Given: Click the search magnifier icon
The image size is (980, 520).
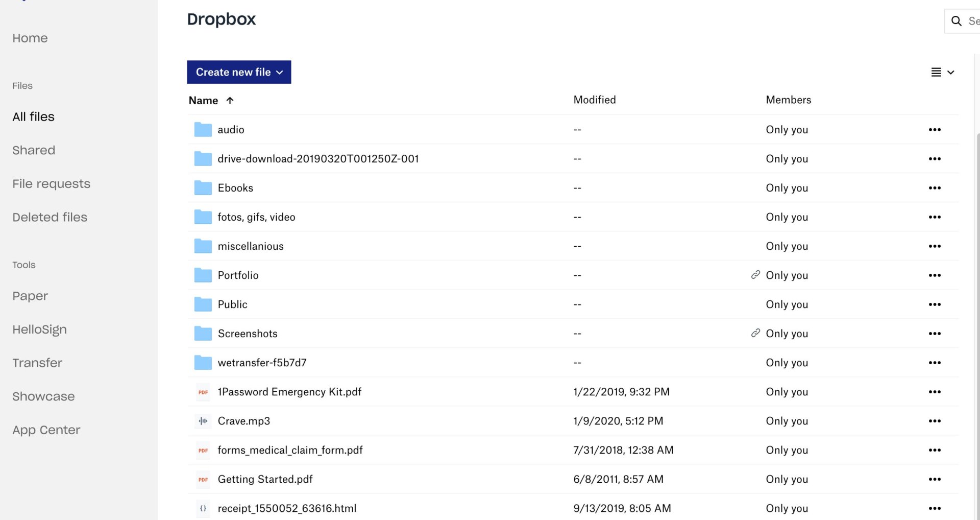Looking at the screenshot, I should click(956, 21).
